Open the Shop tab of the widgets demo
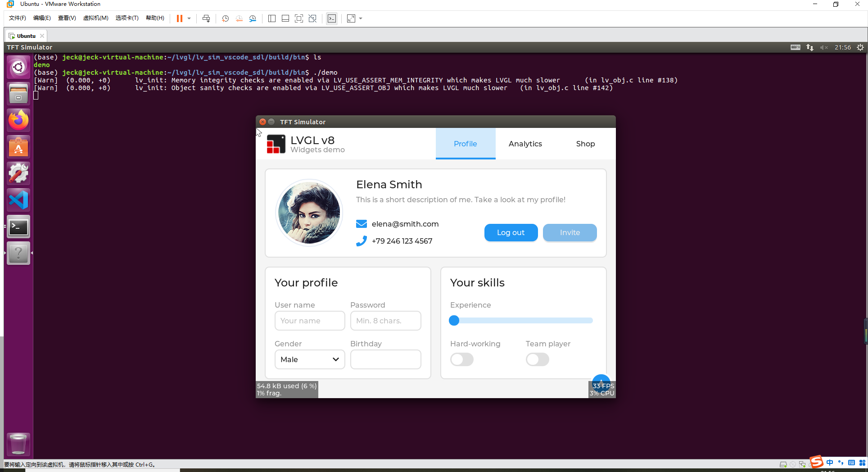Viewport: 868px width, 472px height. (x=585, y=144)
